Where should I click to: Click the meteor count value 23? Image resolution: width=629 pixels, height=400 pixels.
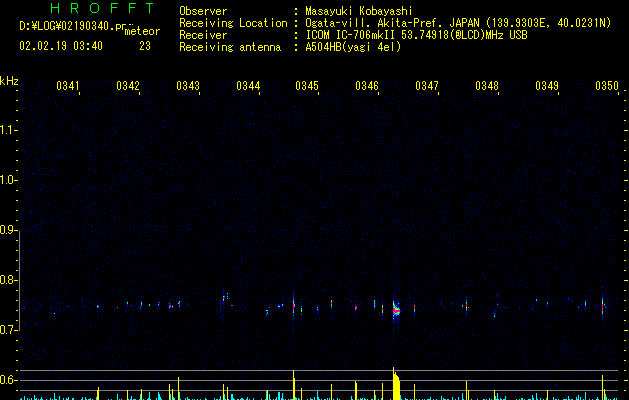point(145,46)
